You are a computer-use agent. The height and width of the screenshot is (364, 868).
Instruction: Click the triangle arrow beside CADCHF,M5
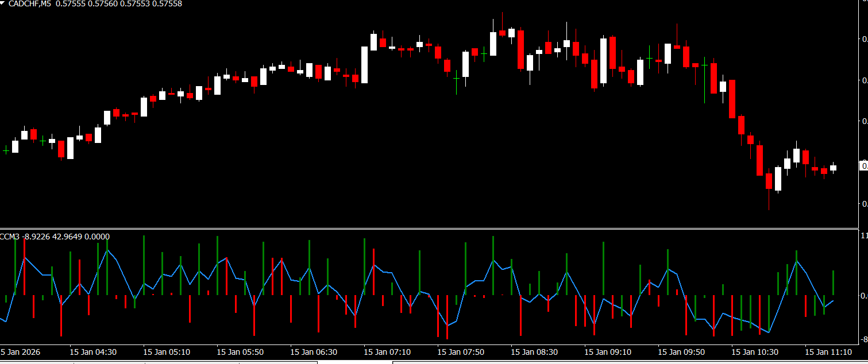pos(3,3)
